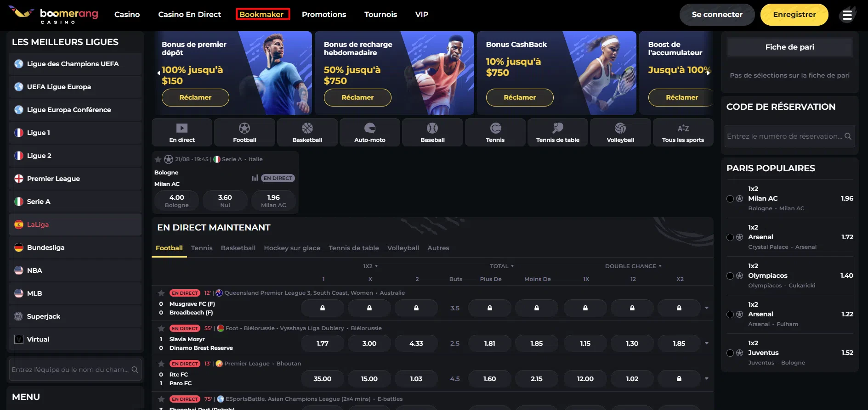
Task: Open the DOUBLE CHANCE market dropdown
Action: [x=633, y=266]
